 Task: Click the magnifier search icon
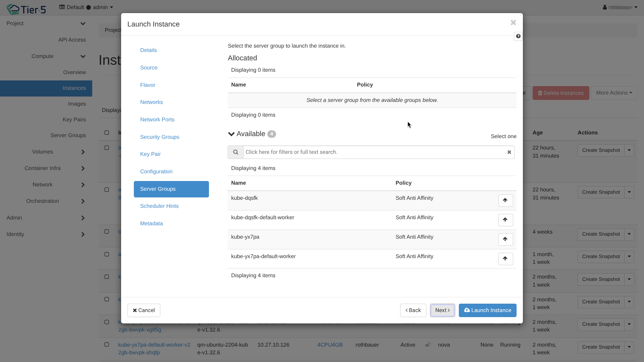tap(235, 152)
